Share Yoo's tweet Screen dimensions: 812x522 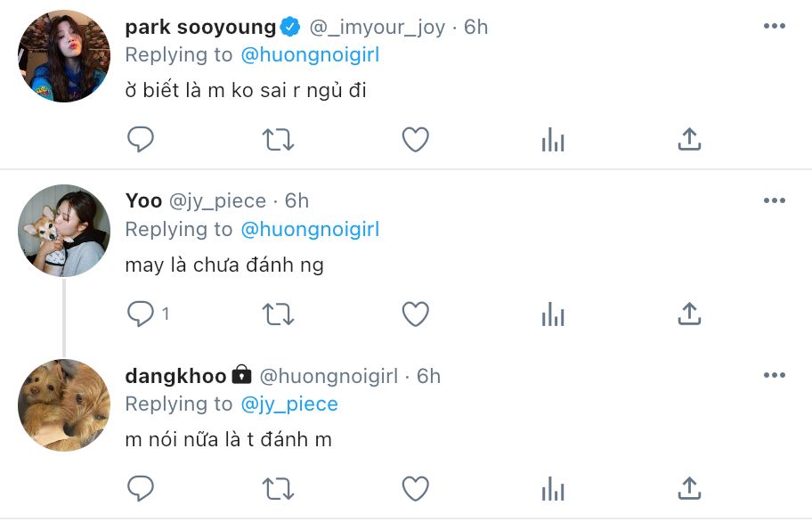[689, 314]
